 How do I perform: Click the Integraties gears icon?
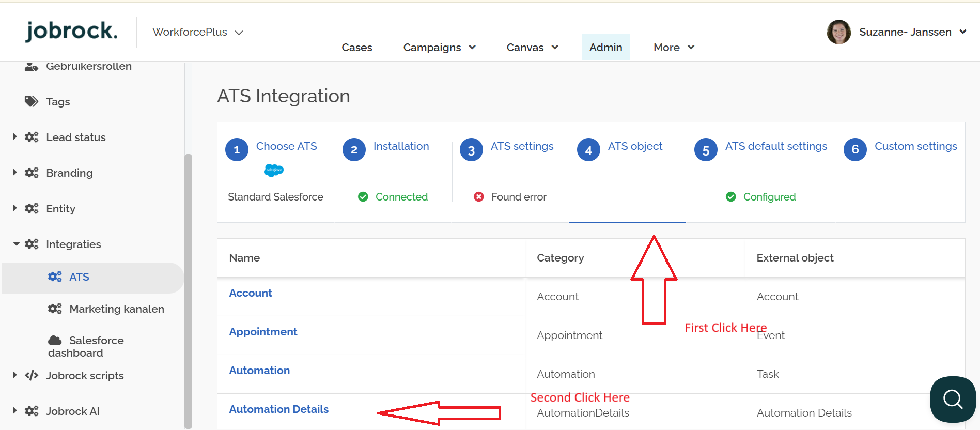pos(32,244)
